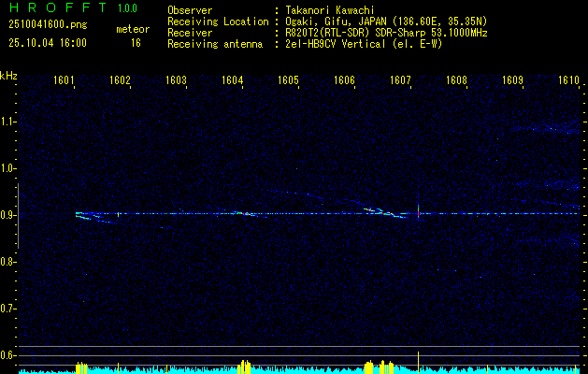
Task: Click the 1608 time marker
Action: (x=456, y=80)
